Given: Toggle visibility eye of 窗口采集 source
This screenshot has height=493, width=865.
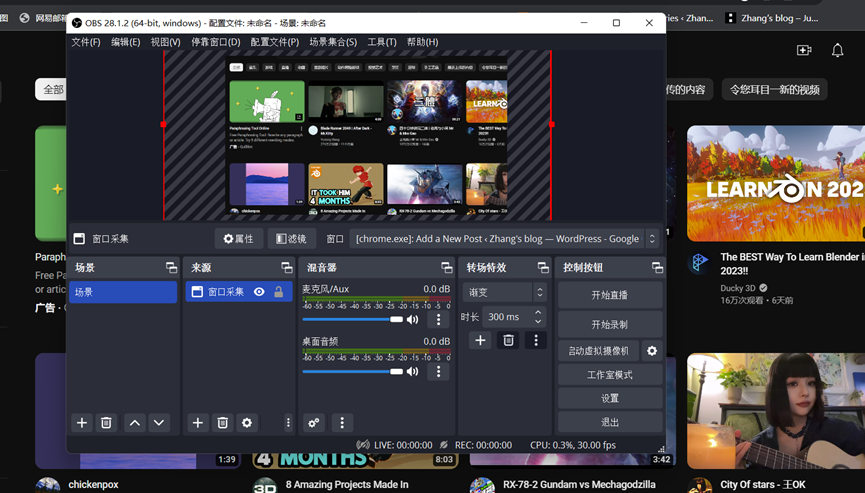Looking at the screenshot, I should point(259,292).
